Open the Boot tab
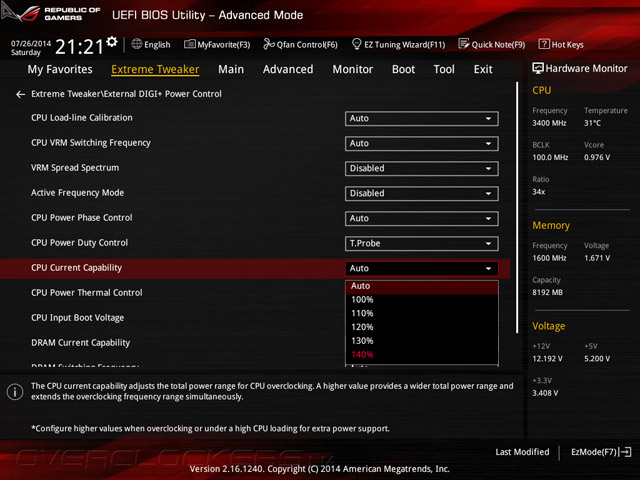This screenshot has height=480, width=640. [x=403, y=69]
